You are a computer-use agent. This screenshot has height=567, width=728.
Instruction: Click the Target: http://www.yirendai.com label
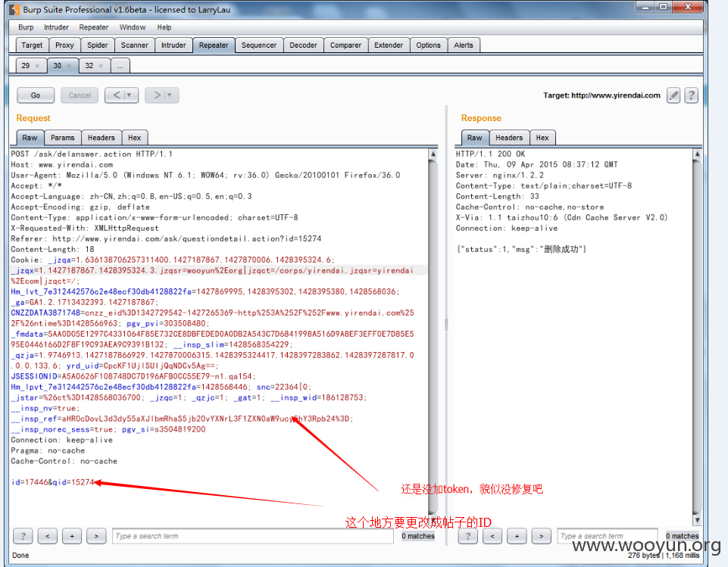(x=601, y=95)
